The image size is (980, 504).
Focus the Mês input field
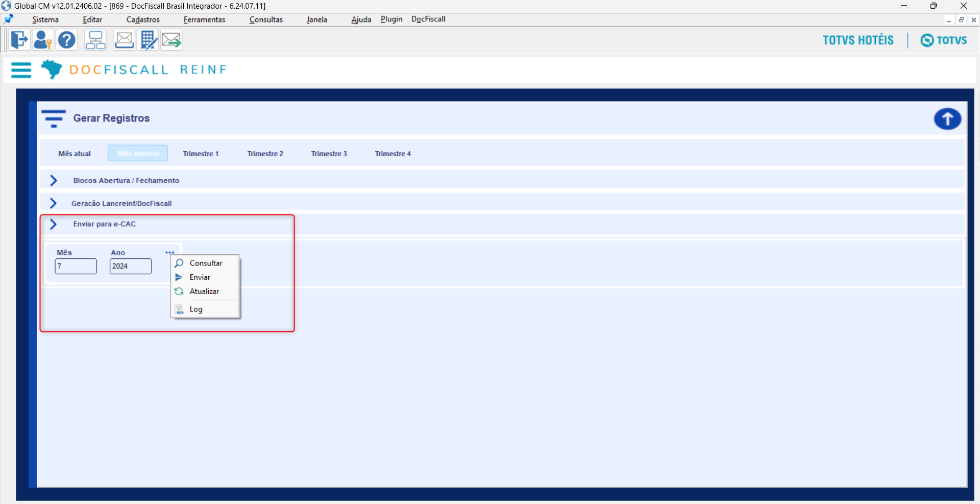pos(76,266)
